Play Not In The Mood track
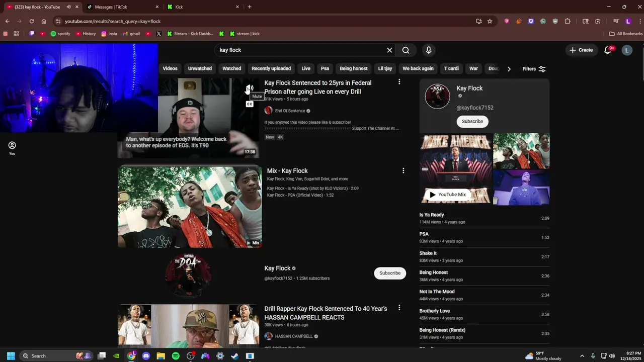The height and width of the screenshot is (362, 644). pos(484,295)
